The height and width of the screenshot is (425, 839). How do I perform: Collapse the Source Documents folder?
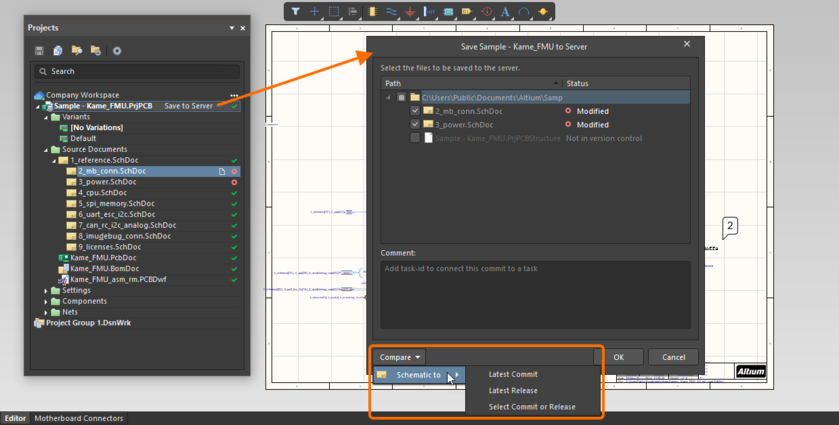46,150
